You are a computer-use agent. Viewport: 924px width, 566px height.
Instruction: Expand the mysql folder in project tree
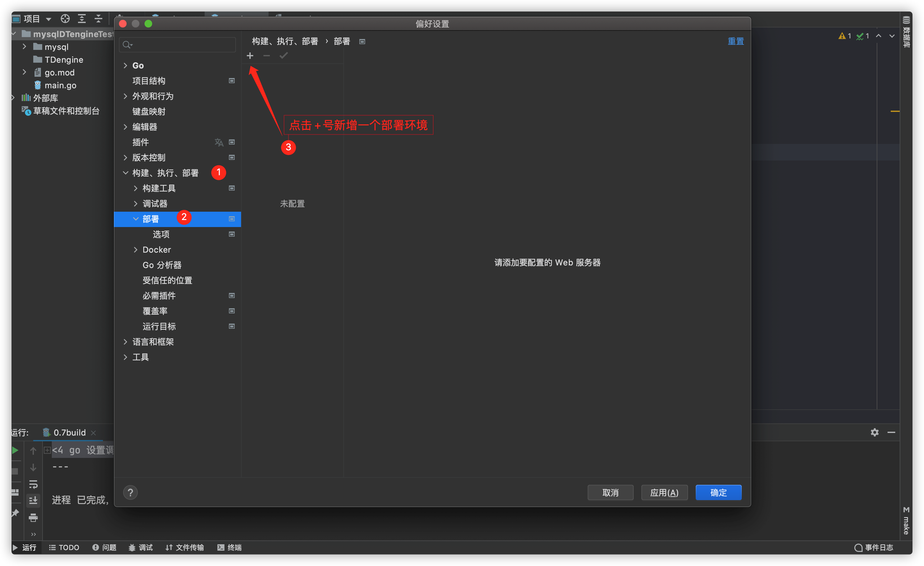(x=24, y=46)
